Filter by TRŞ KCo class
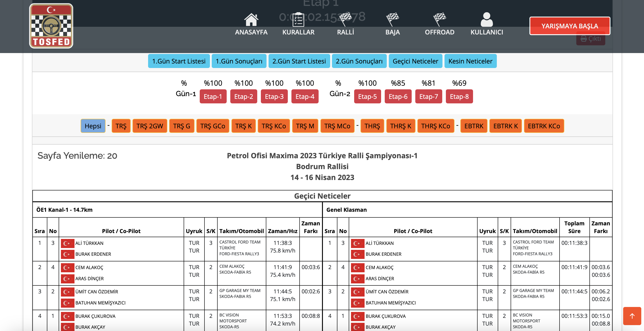The height and width of the screenshot is (331, 644). point(274,126)
